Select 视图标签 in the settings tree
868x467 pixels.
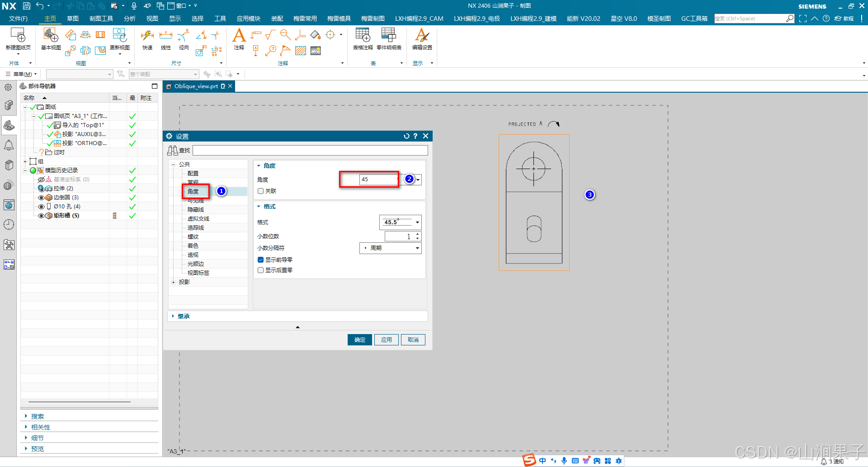pos(198,273)
